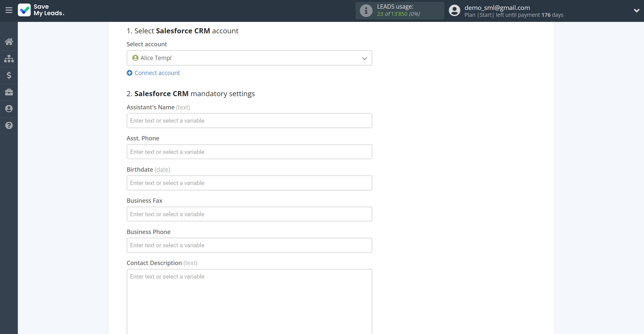
Task: Click the Alice Templ account avatar icon
Action: (135, 58)
